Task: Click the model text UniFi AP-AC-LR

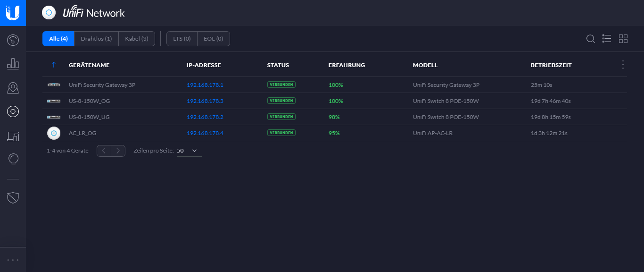Action: (433, 133)
